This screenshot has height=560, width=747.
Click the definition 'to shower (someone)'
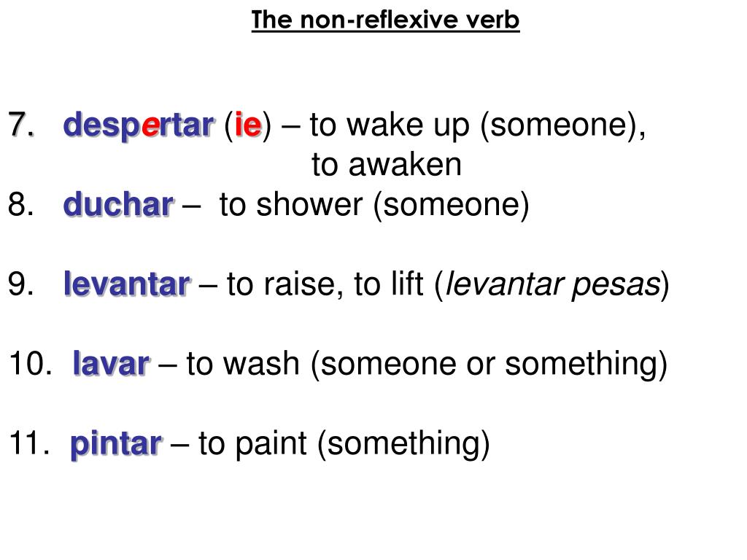pyautogui.click(x=374, y=205)
